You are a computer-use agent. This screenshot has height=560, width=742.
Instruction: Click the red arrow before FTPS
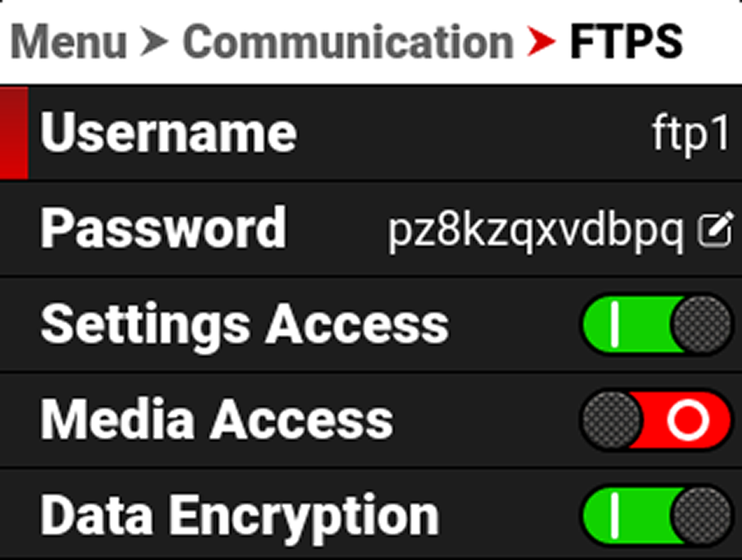point(542,43)
